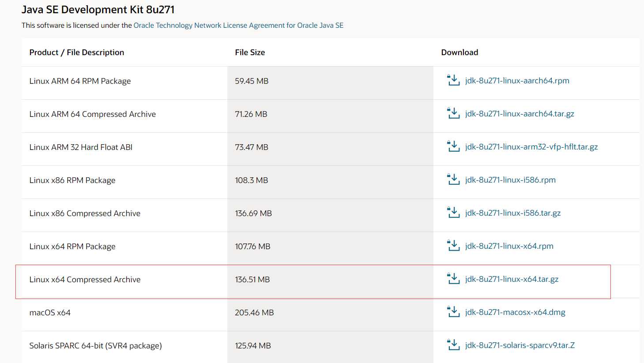Click Download column header

pos(459,52)
